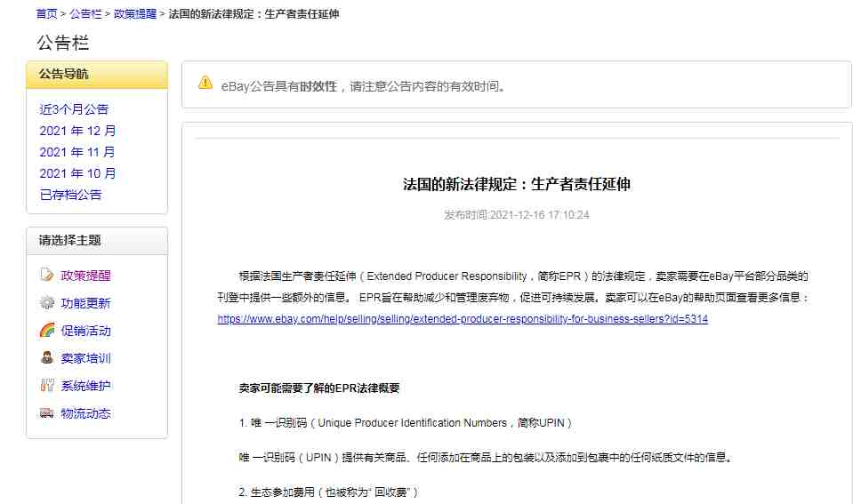Go to 公告栏 in the breadcrumb
853x504 pixels.
(x=85, y=14)
